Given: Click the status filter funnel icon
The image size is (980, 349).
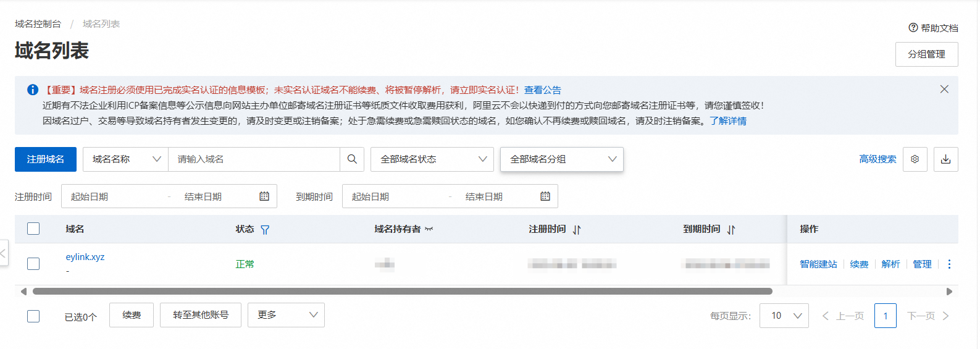Looking at the screenshot, I should coord(265,230).
